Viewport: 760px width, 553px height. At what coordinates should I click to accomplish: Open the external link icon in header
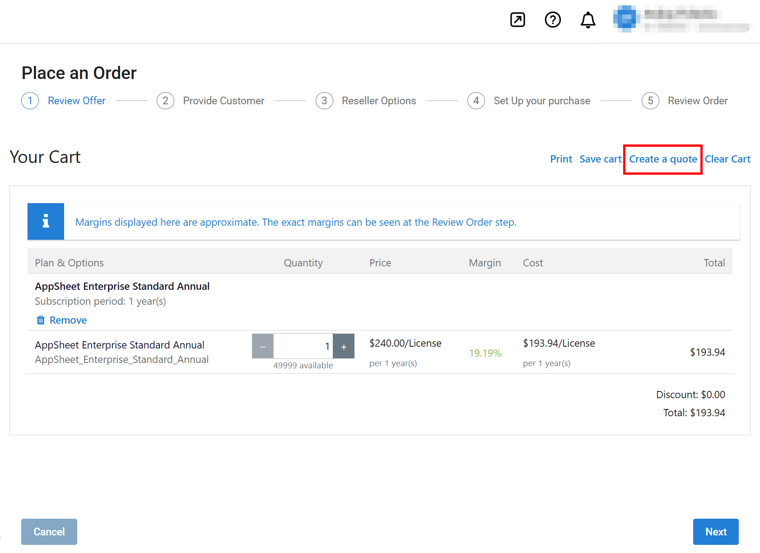pyautogui.click(x=517, y=20)
